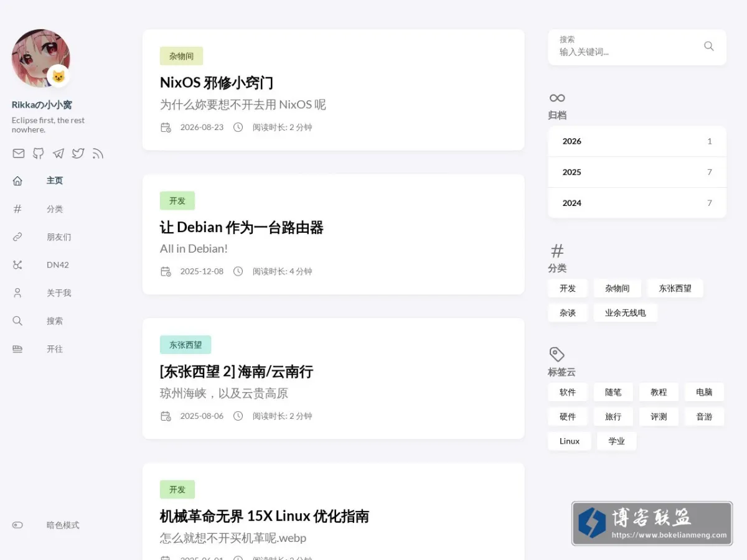Select 开发 in the 分类 widget
This screenshot has width=747, height=560.
(x=568, y=288)
